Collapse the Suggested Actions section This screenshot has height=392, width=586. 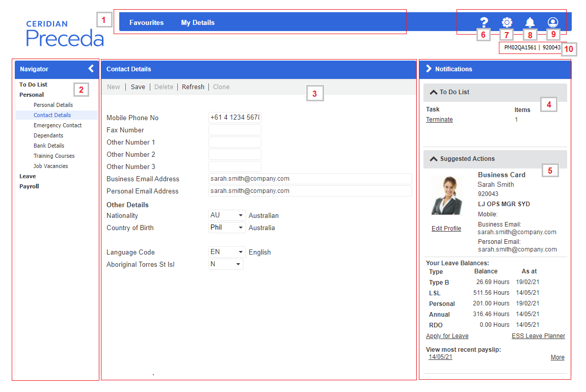[x=434, y=159]
